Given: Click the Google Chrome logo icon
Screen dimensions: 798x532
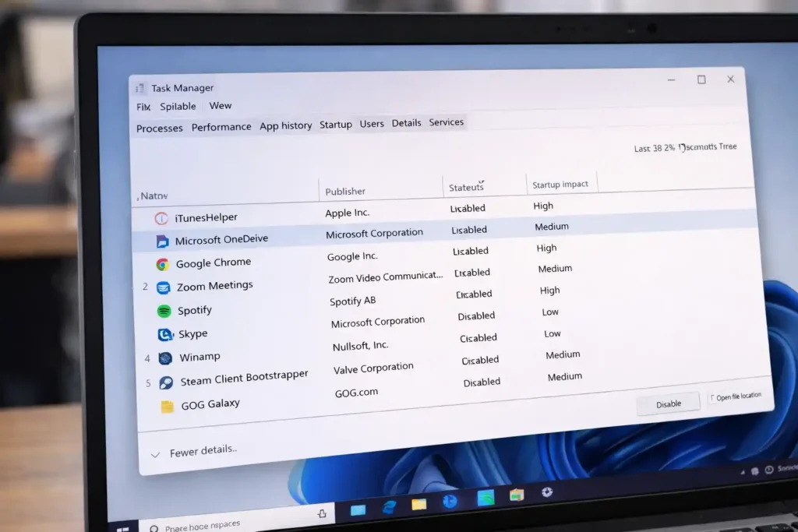Looking at the screenshot, I should tap(162, 264).
